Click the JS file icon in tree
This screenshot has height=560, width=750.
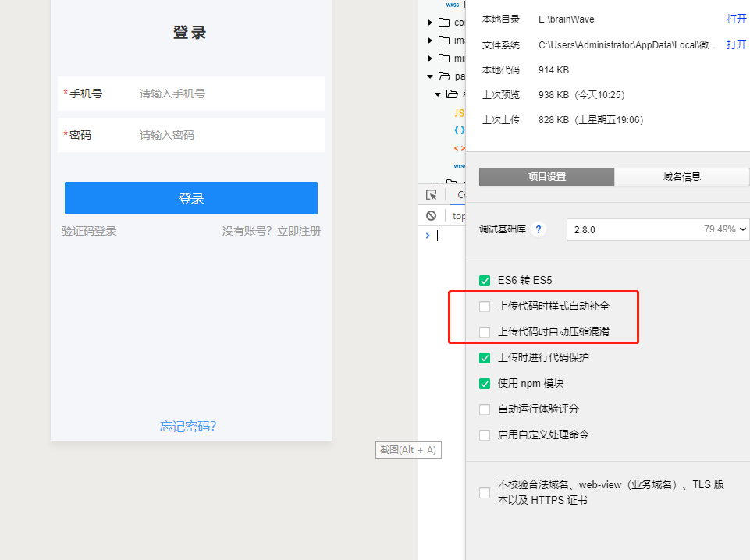point(459,112)
